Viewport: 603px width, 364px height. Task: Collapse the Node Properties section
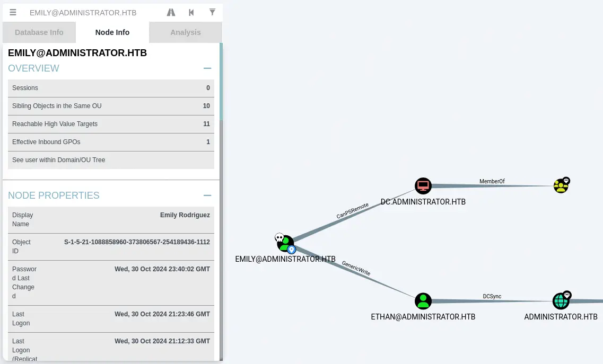coord(207,196)
